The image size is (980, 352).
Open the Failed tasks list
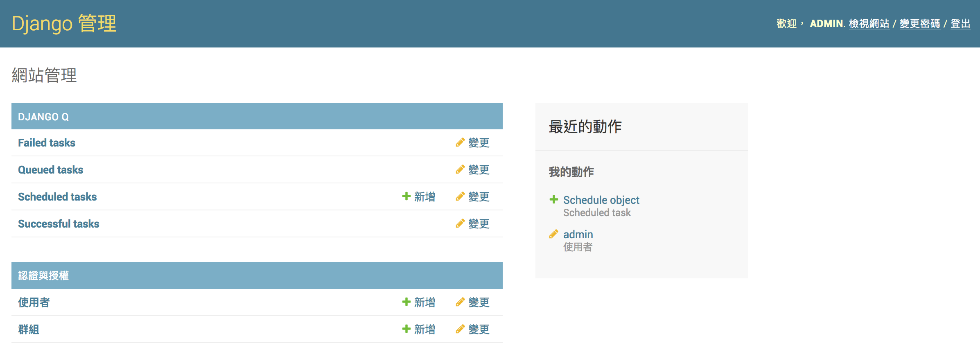[47, 143]
